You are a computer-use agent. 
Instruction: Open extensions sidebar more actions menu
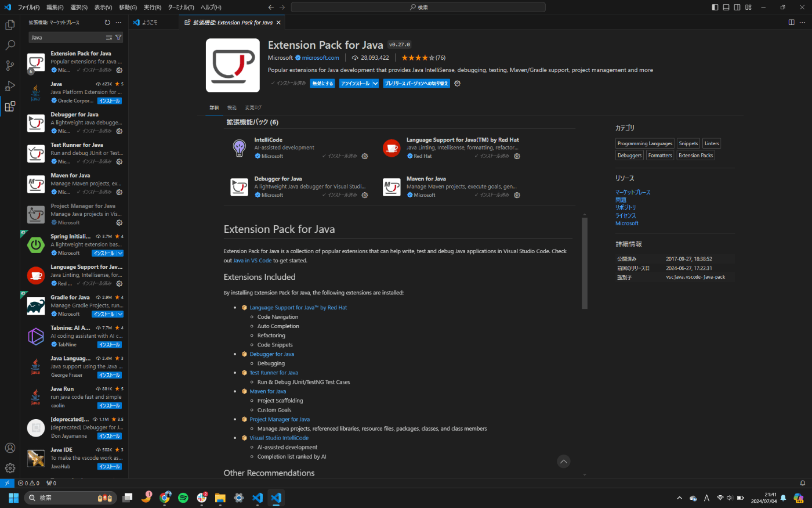click(x=118, y=23)
